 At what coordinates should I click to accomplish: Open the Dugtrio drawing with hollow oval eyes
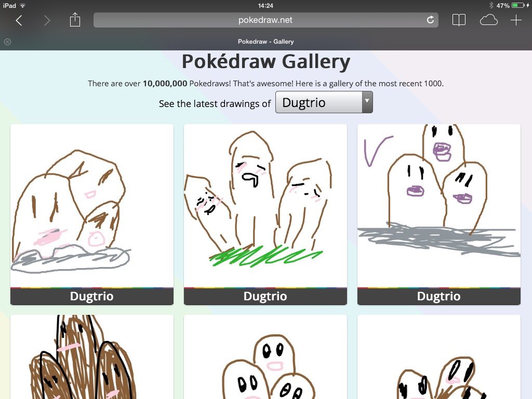pyautogui.click(x=265, y=357)
